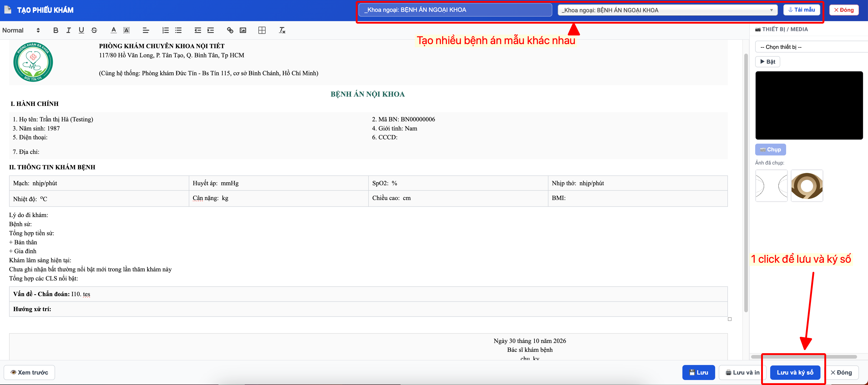Increase paragraph indent

tap(211, 30)
